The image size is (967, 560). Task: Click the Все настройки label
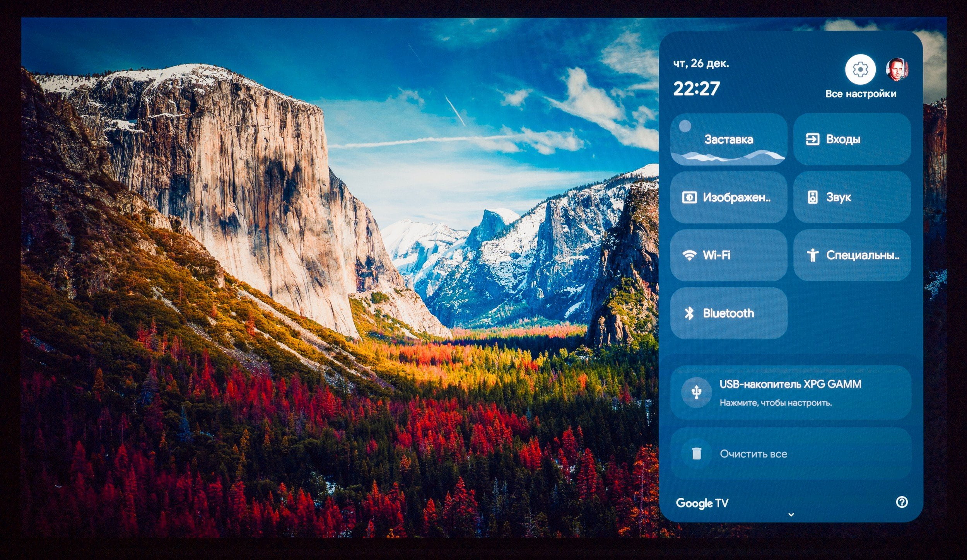861,94
